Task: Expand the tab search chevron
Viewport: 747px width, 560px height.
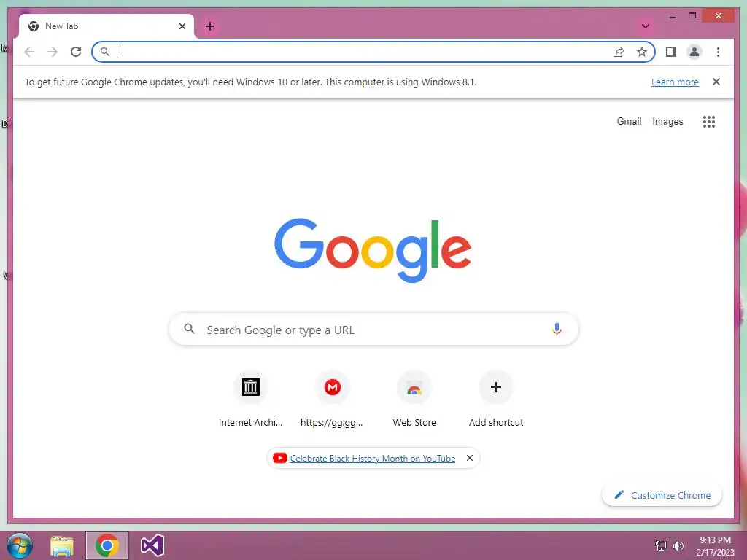Action: [x=646, y=26]
